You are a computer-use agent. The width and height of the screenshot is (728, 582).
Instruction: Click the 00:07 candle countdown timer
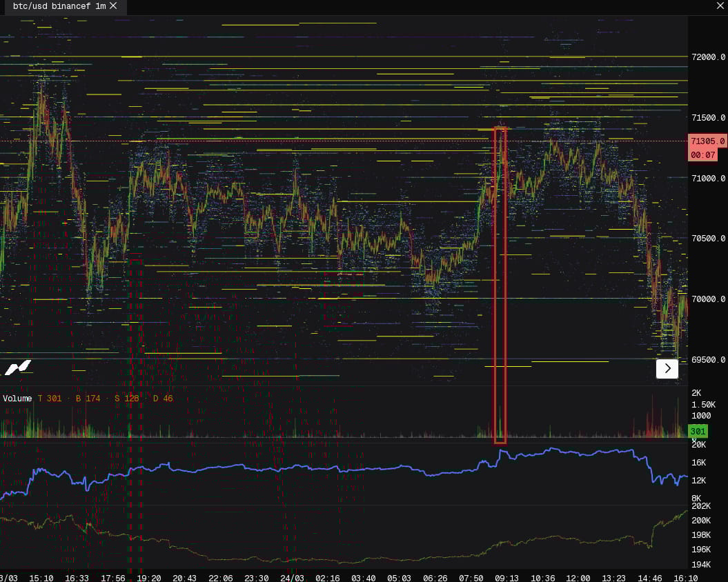(703, 154)
